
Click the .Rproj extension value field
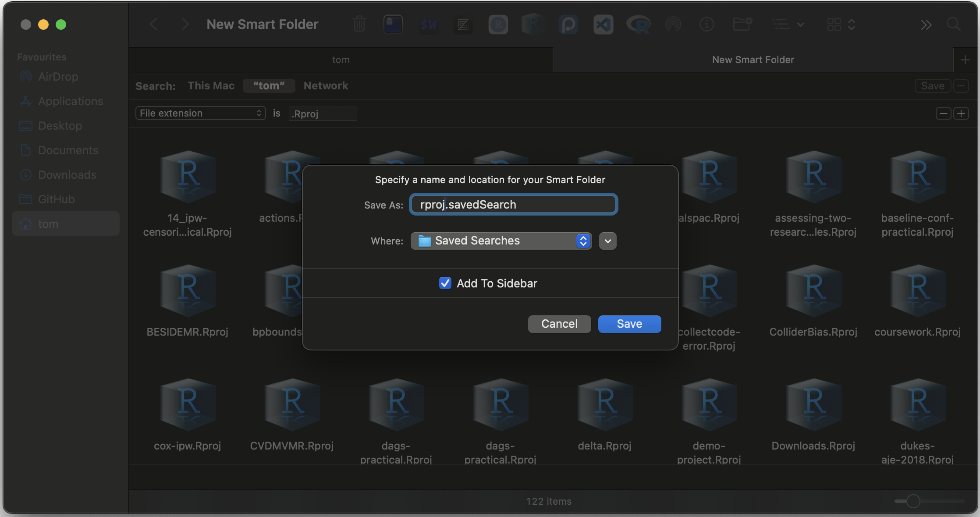(x=323, y=113)
